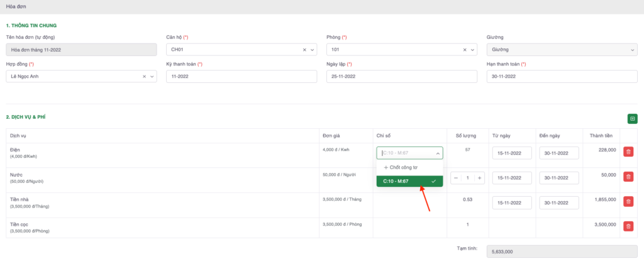644x266 pixels.
Task: Expand the Phòng dropdown arrow
Action: [x=473, y=50]
